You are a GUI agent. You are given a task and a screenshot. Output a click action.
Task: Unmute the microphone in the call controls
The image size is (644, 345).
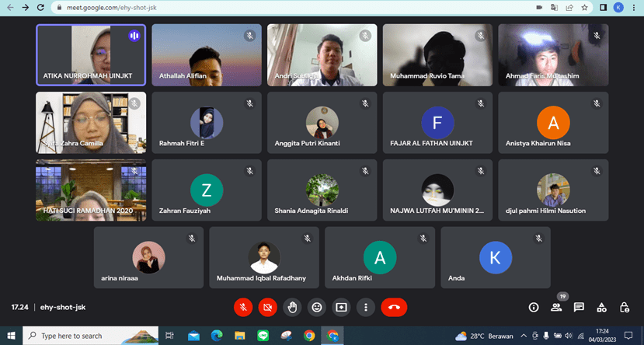click(x=243, y=307)
